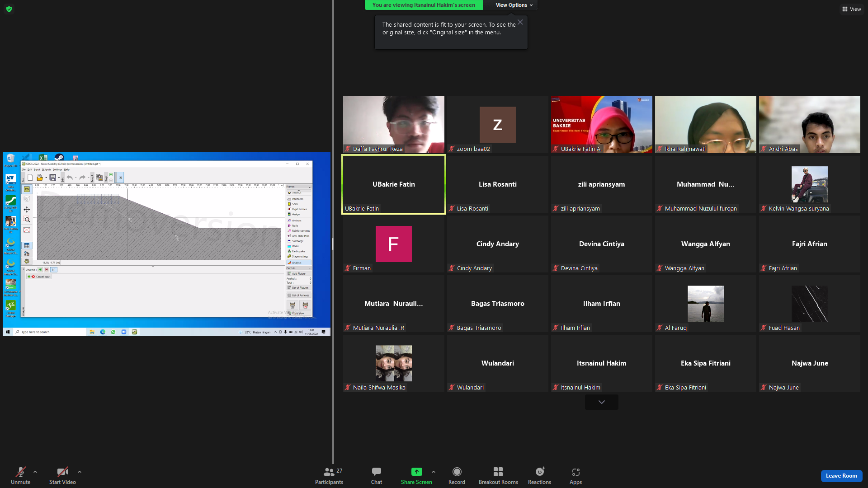Expand audio options arrow beside Unmute
The width and height of the screenshot is (868, 488).
[x=35, y=472]
